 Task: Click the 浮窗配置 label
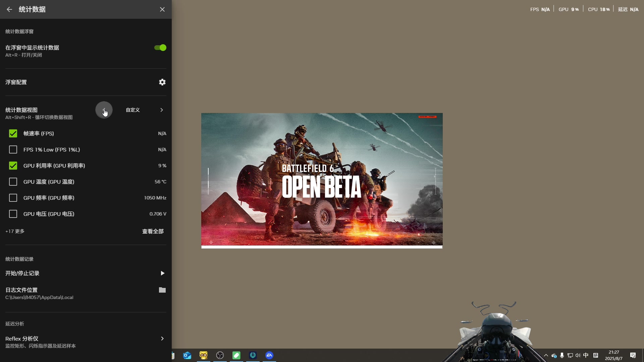coord(16,82)
